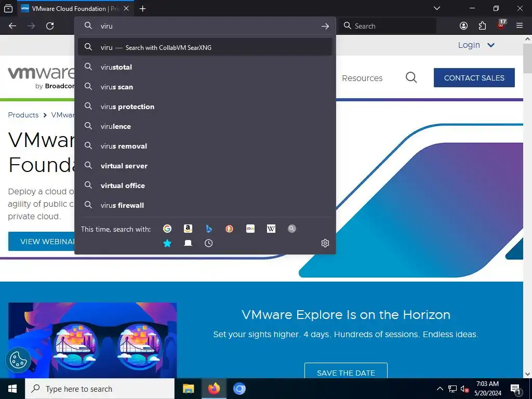Open the Firefox View icon in tab bar
The width and height of the screenshot is (532, 399).
tap(8, 8)
